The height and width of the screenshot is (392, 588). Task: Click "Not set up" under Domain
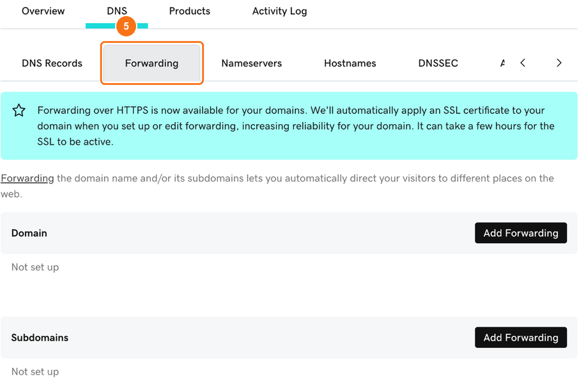35,267
